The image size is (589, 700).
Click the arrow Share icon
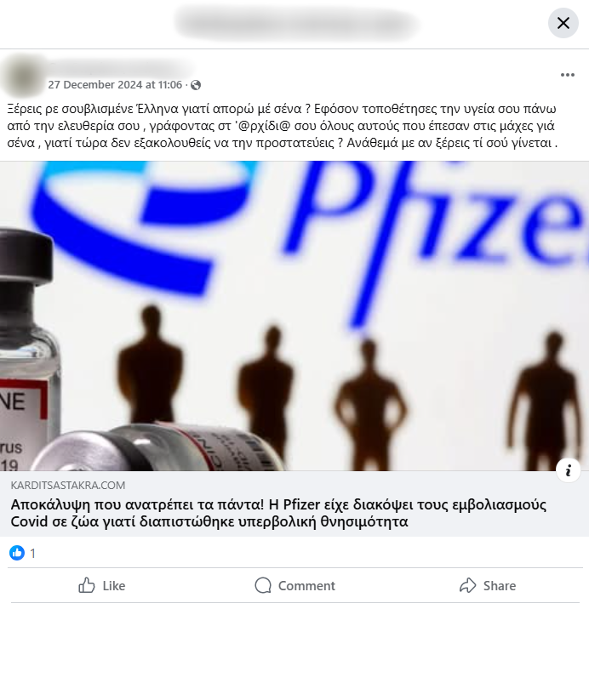coord(468,585)
